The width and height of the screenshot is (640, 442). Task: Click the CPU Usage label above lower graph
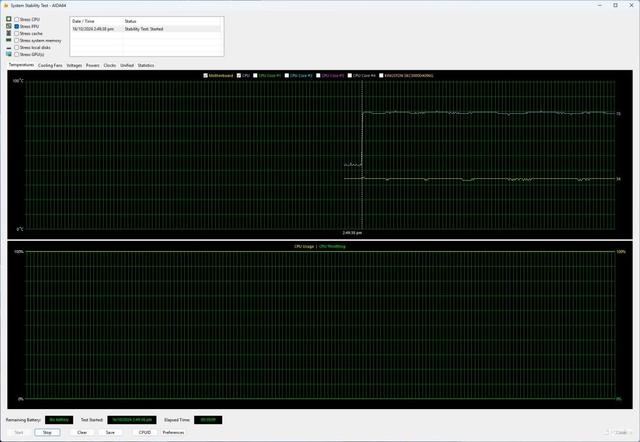pos(304,247)
